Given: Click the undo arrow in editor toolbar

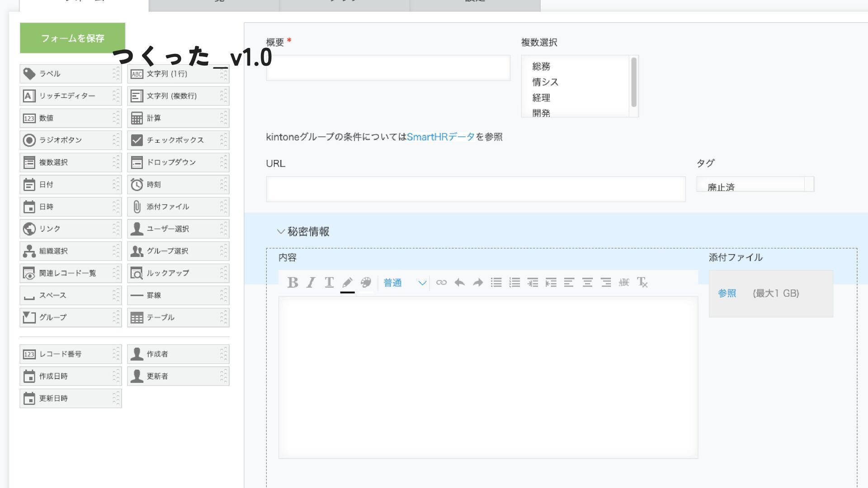Looking at the screenshot, I should [459, 283].
